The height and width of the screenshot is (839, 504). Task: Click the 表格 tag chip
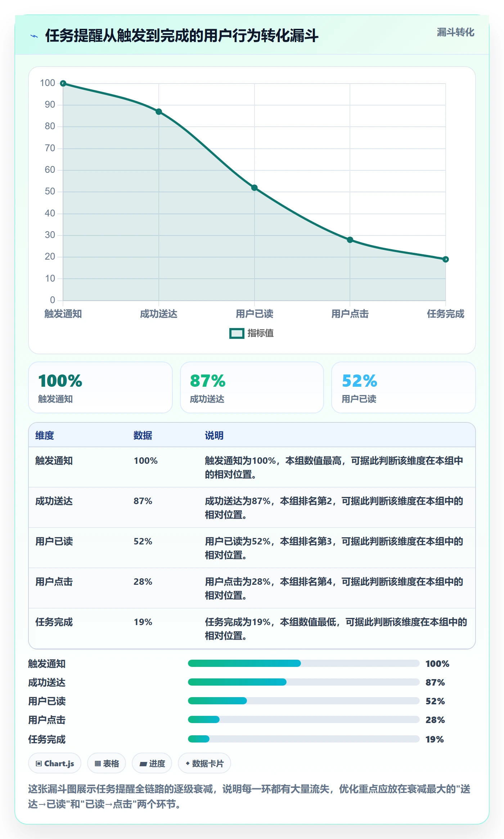107,763
